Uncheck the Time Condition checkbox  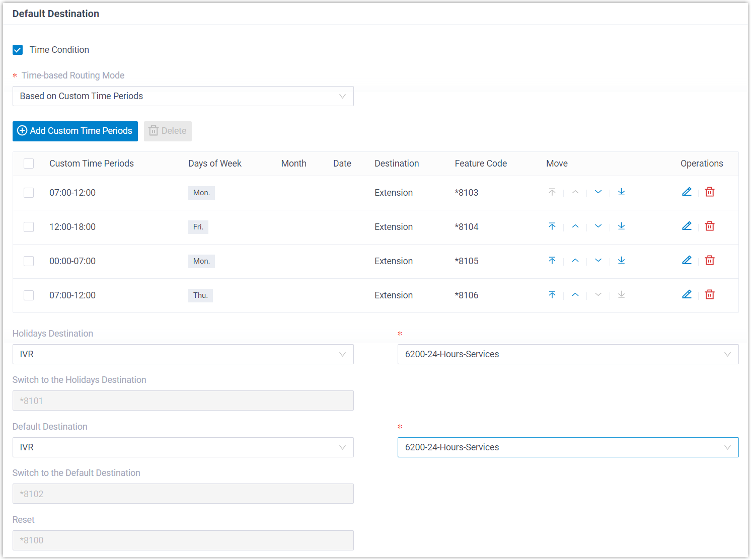point(18,50)
